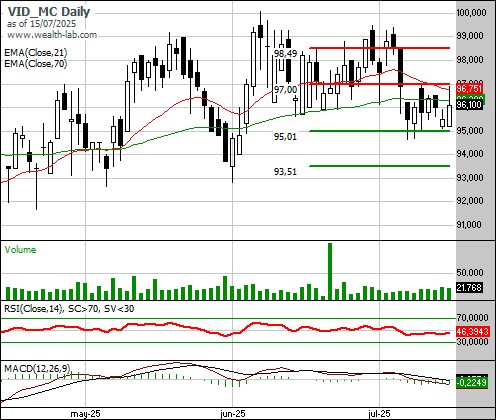Open the www.wealth-lab.com link text
Viewport: 496px width, 420px height.
pos(52,35)
